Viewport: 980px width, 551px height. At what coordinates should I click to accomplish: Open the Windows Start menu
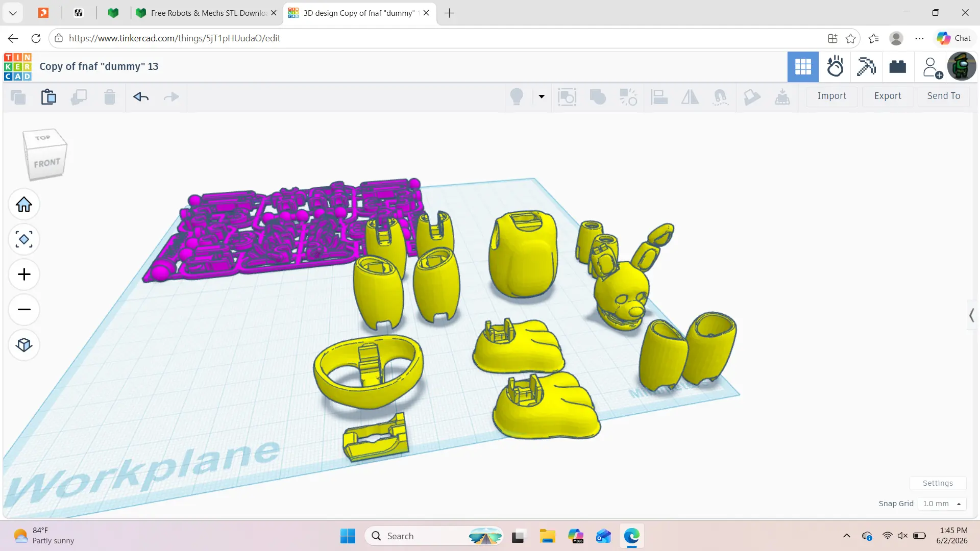pos(348,536)
